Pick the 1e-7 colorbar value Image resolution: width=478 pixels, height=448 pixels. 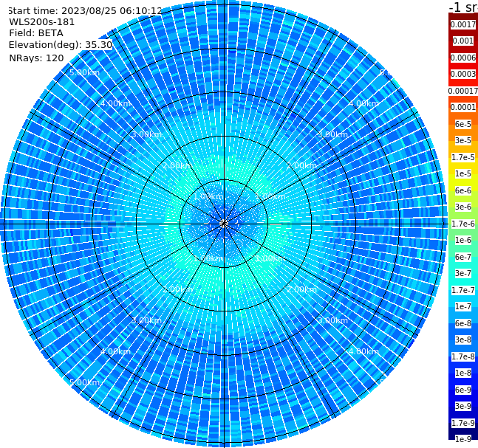click(x=463, y=306)
